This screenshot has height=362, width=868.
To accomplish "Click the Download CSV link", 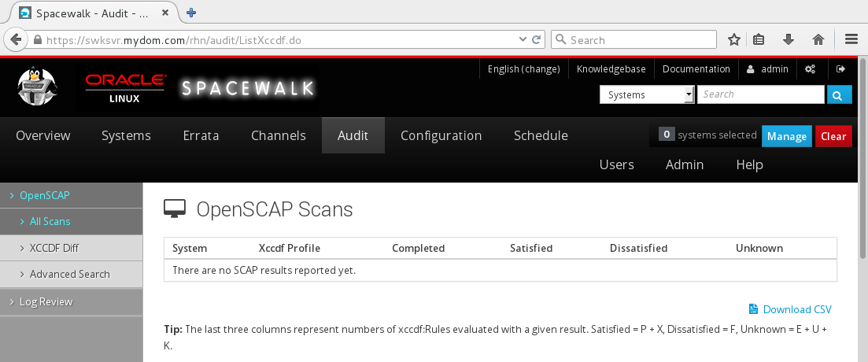I will [797, 309].
